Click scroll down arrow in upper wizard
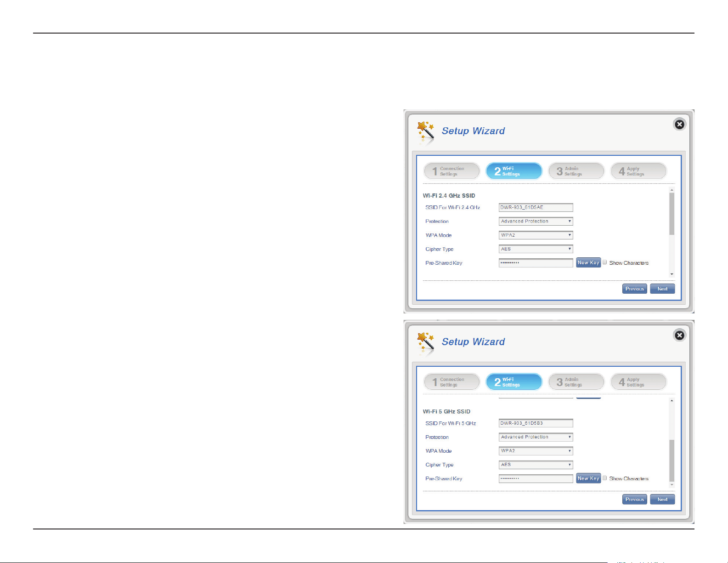 672,274
